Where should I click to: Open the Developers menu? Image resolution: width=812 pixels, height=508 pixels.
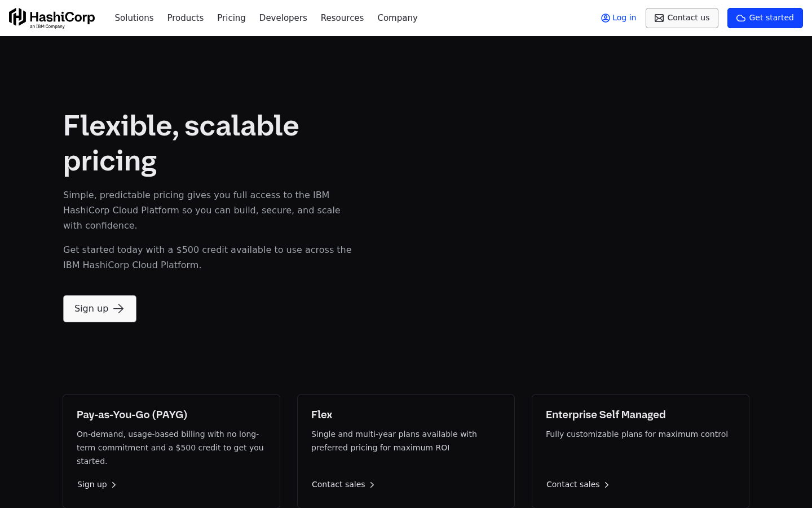(x=283, y=18)
